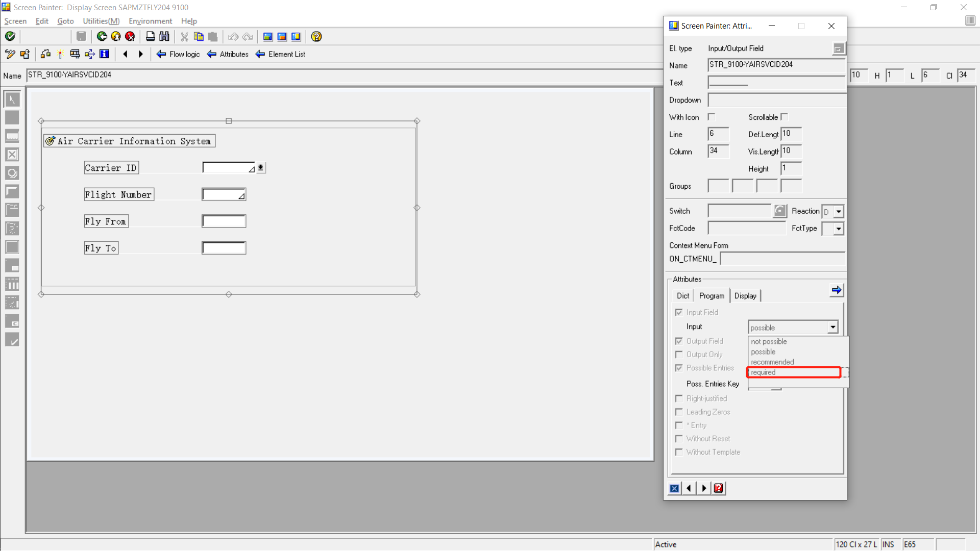Screen dimensions: 980x551
Task: Uncheck the Input Field checkbox
Action: [679, 312]
